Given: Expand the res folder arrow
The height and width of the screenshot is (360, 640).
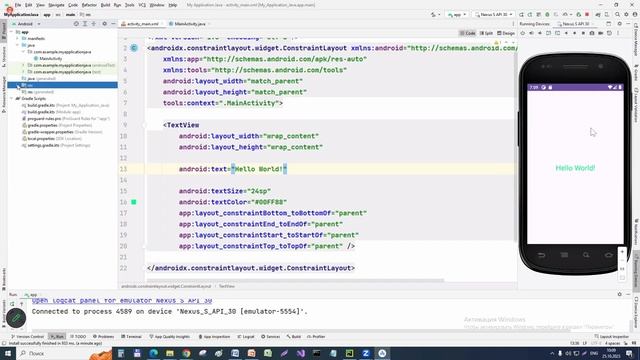Looking at the screenshot, I should click(x=18, y=85).
